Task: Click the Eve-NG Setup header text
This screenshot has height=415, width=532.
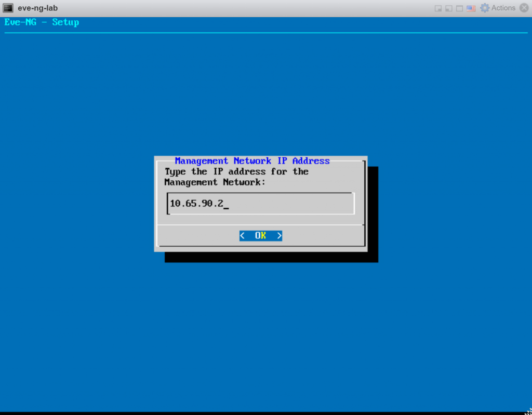Action: click(42, 22)
